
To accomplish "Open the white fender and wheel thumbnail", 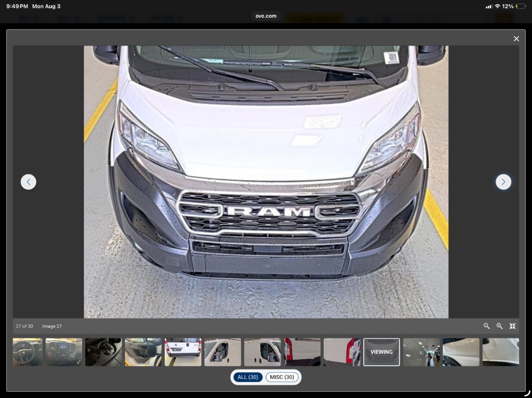I will click(461, 352).
